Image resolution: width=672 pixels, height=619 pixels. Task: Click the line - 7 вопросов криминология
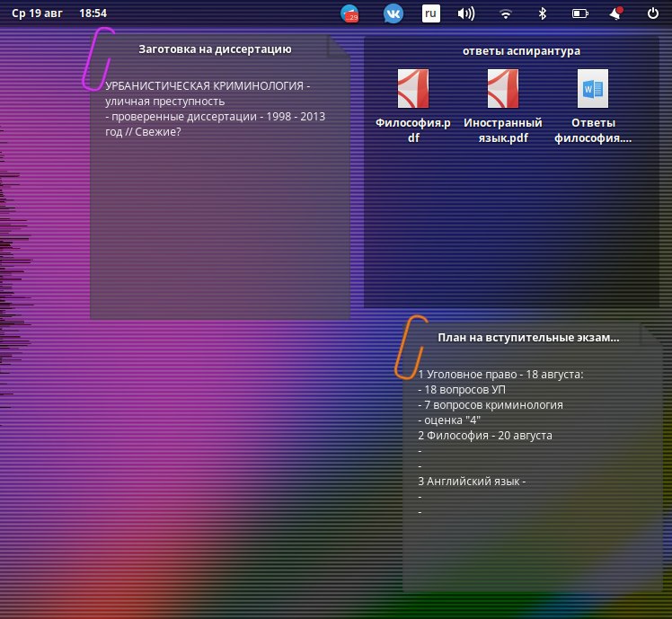coord(491,405)
